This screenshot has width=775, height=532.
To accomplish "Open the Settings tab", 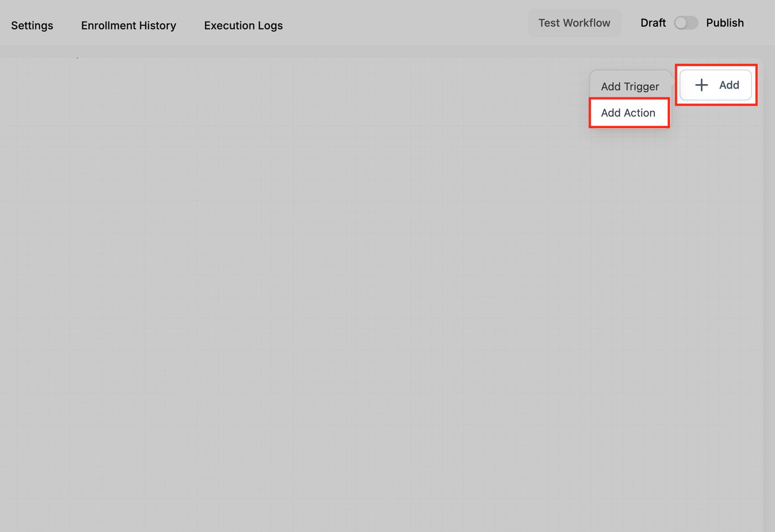I will pyautogui.click(x=32, y=25).
